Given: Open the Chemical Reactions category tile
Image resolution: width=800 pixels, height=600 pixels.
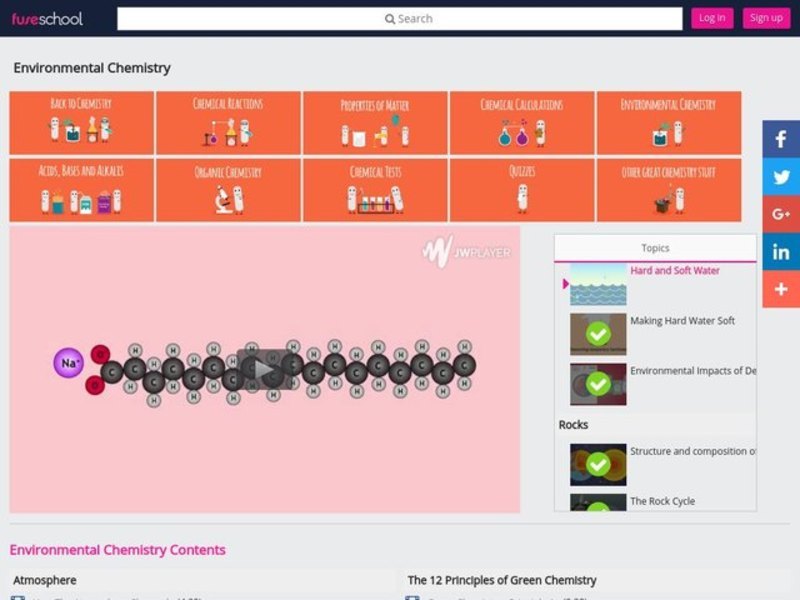Looking at the screenshot, I should [228, 123].
